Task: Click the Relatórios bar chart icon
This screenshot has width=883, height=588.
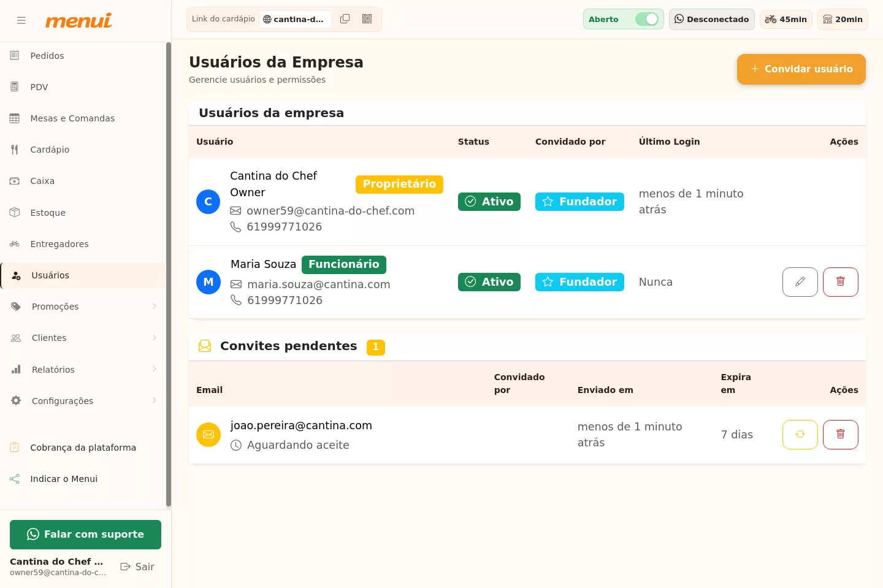Action: pyautogui.click(x=16, y=370)
